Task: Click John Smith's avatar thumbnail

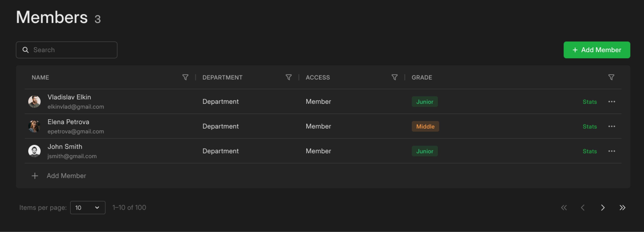Action: [x=34, y=151]
